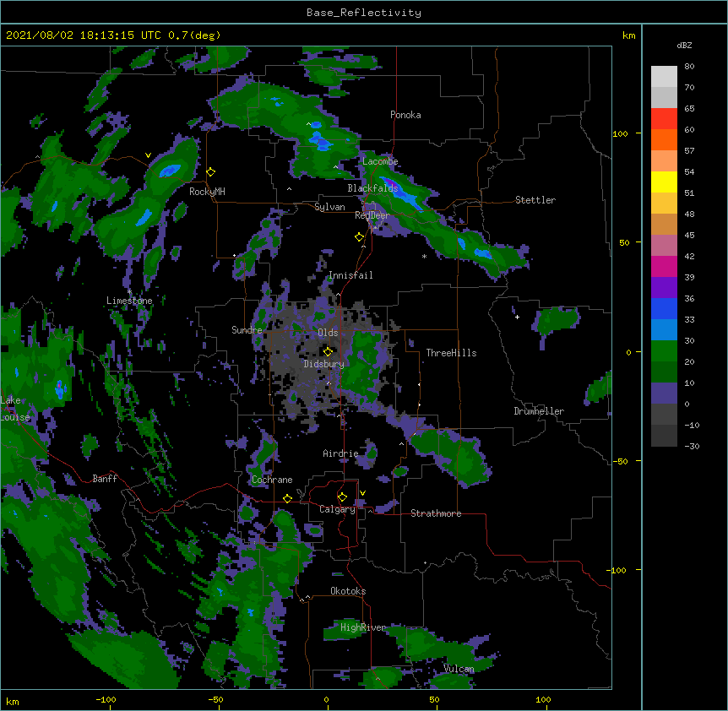Click the Airdrie label
The width and height of the screenshot is (728, 711).
click(x=340, y=453)
